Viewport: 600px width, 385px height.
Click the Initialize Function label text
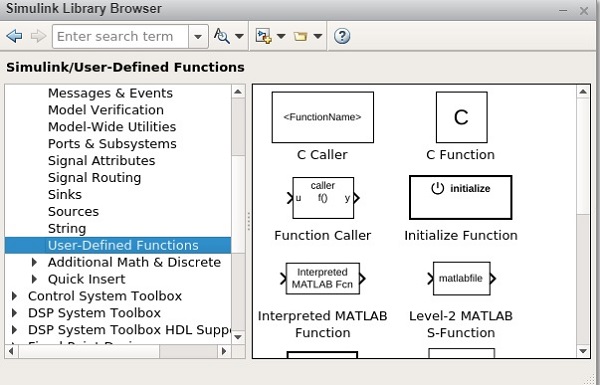point(461,235)
